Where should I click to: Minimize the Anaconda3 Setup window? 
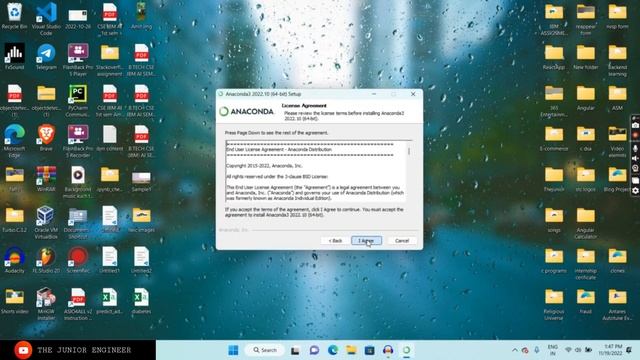tap(374, 94)
